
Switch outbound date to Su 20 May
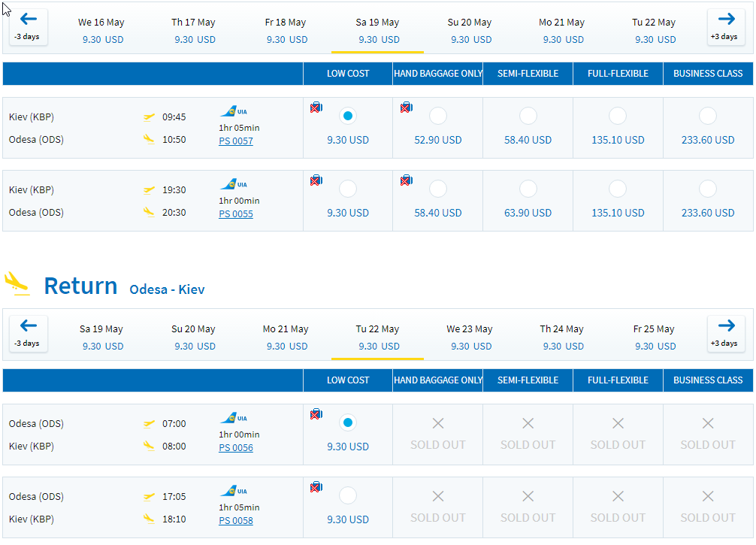pos(470,30)
